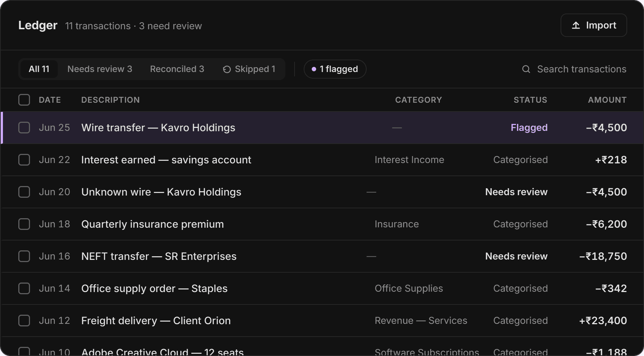Click Categorised status for Staples order
This screenshot has height=356, width=644.
[520, 288]
